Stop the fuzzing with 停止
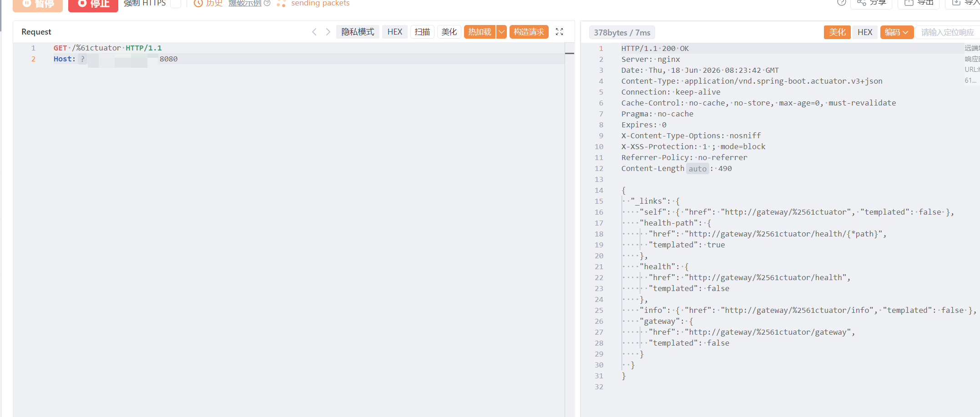Image resolution: width=980 pixels, height=417 pixels. [x=93, y=5]
